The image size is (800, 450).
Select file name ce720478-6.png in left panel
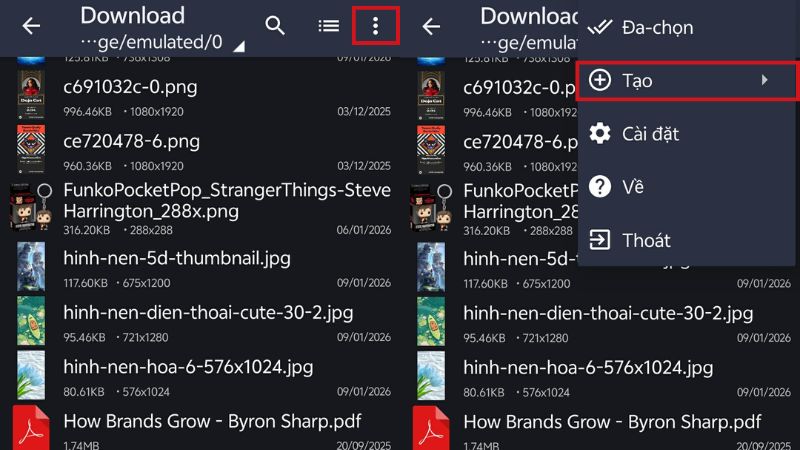click(x=131, y=142)
